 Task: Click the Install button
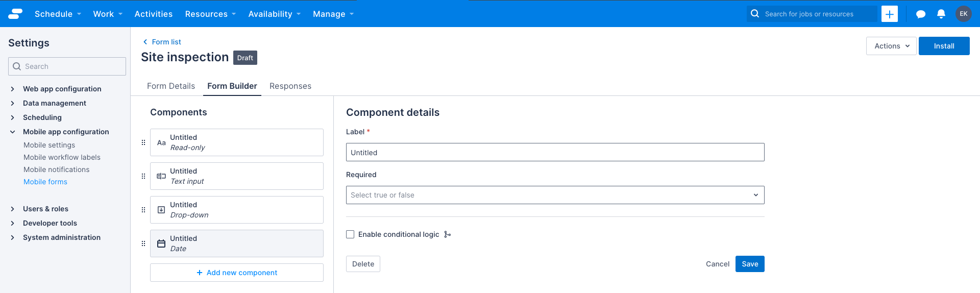944,46
